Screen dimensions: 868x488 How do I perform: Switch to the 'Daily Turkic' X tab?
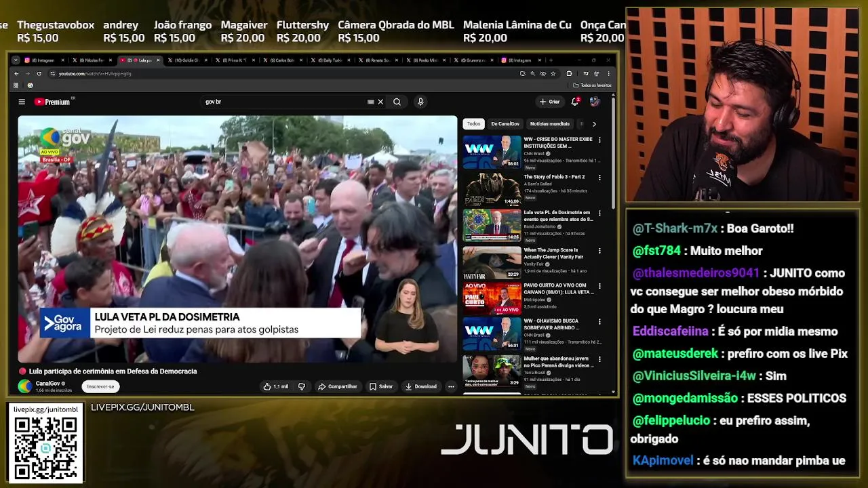330,60
